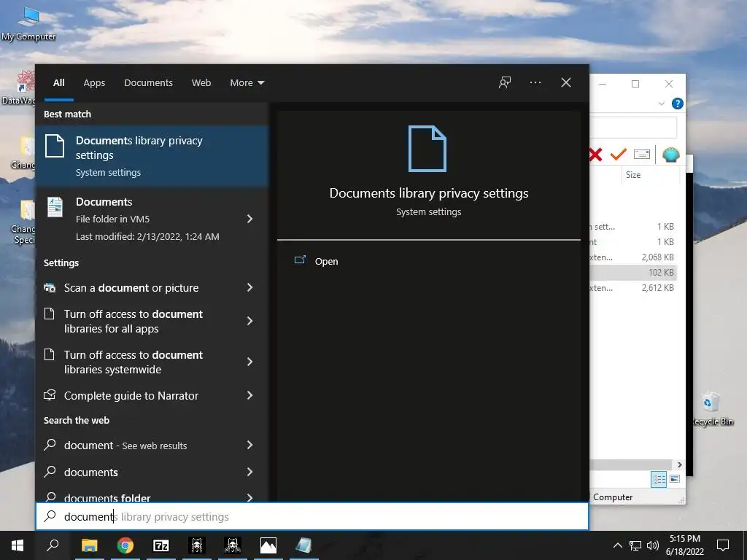Click the magnifier icon in search box

click(50, 516)
